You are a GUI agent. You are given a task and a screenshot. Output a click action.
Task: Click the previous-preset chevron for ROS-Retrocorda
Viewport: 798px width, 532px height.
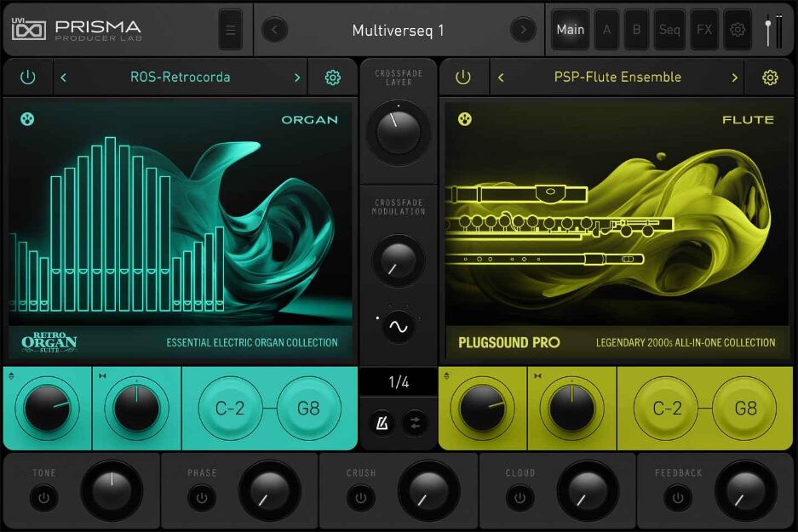click(x=62, y=76)
